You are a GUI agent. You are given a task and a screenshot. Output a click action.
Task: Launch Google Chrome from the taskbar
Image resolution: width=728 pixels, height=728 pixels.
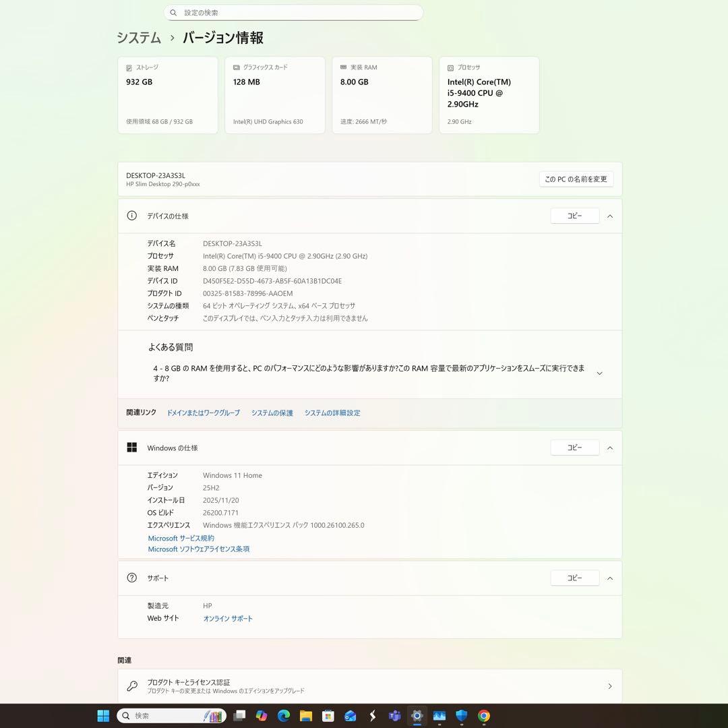[484, 716]
